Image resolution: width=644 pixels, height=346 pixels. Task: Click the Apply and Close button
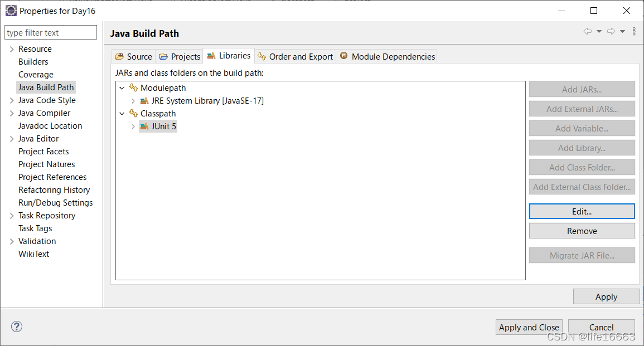coord(529,327)
